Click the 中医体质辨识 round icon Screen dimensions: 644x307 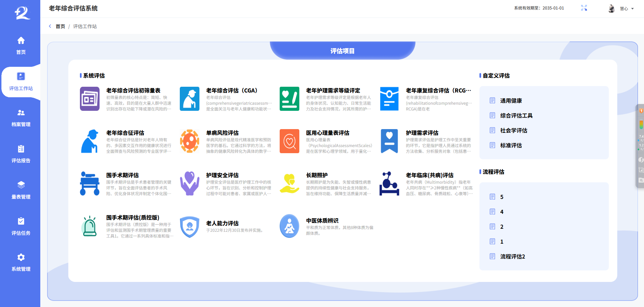[x=289, y=226]
